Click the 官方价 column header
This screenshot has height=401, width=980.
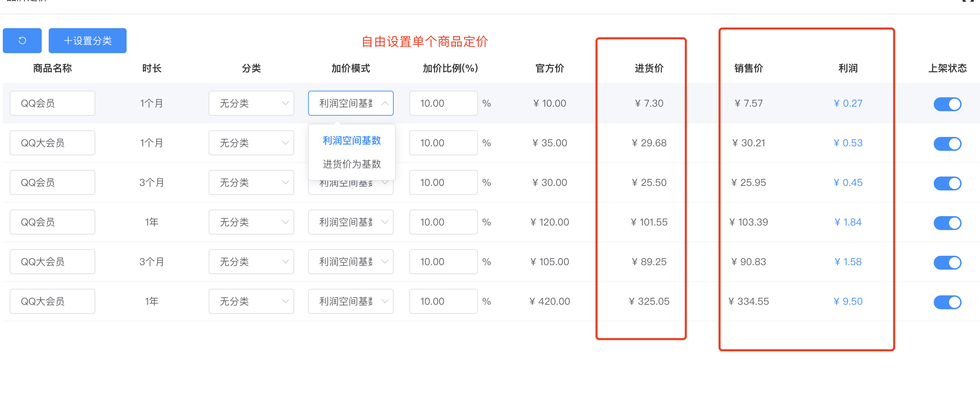(550, 68)
